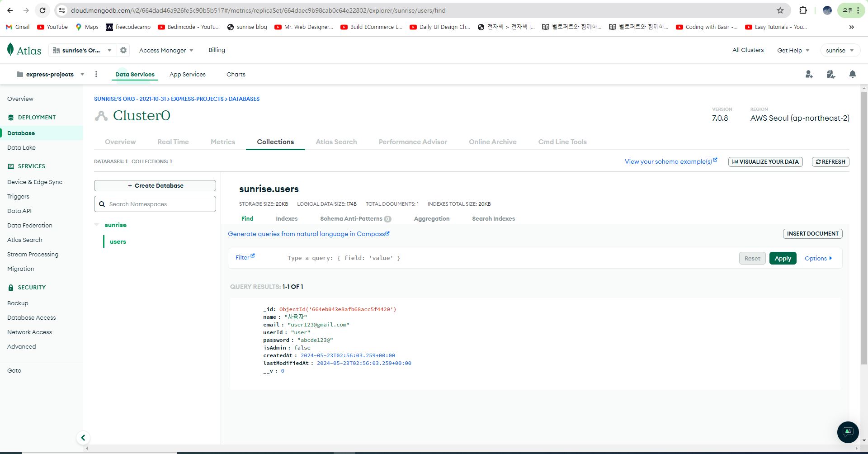Click the Atlas leaf logo
The height and width of the screenshot is (454, 868).
tap(24, 50)
